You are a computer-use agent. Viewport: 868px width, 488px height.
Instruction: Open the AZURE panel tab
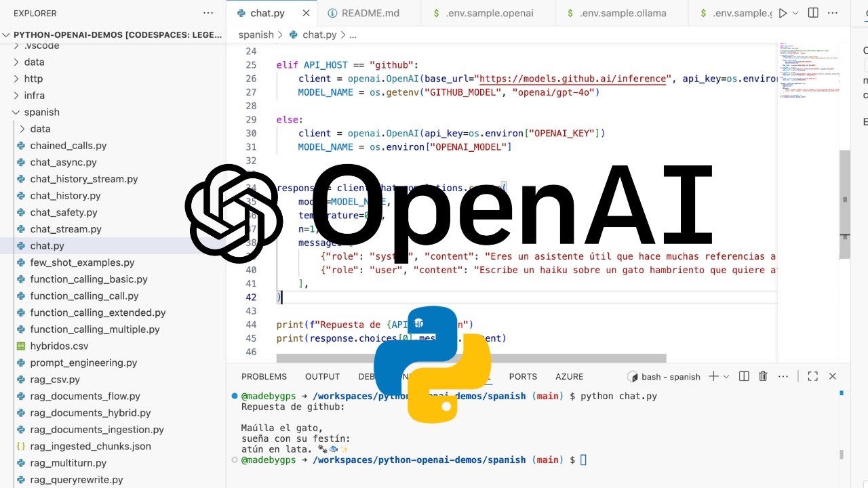click(569, 376)
